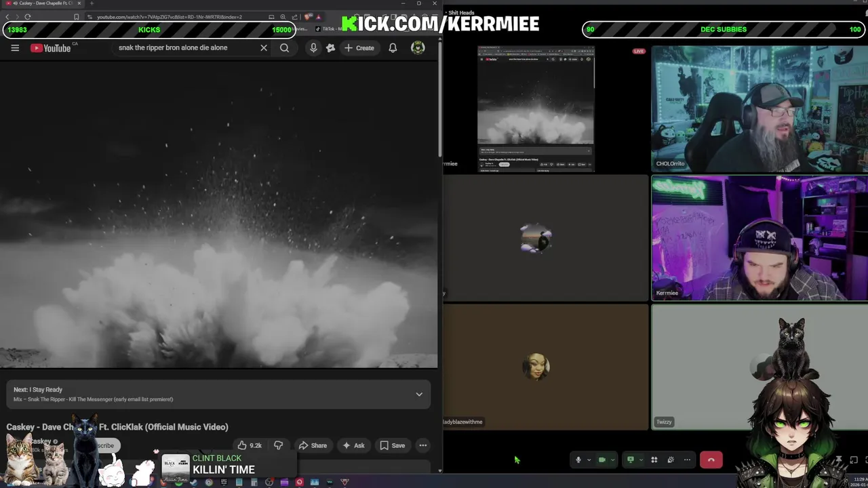The height and width of the screenshot is (488, 868).
Task: Reload the page with the browser refresh icon
Action: [x=28, y=17]
